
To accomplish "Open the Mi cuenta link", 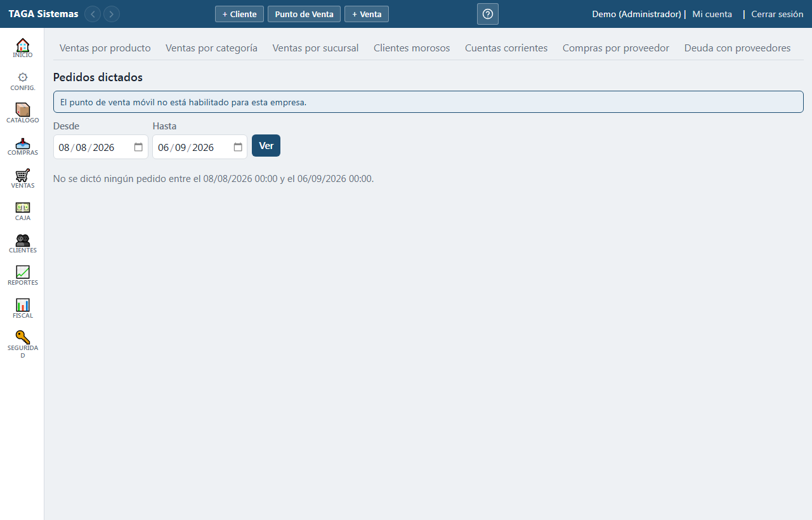I will [x=712, y=14].
